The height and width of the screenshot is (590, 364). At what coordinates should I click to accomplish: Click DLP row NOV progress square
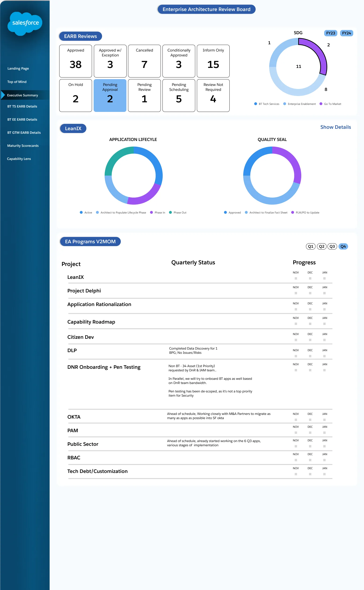click(296, 356)
